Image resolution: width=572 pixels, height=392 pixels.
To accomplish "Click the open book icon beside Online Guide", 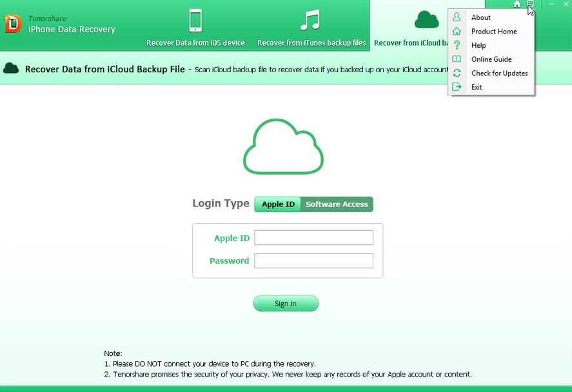I will tap(457, 59).
